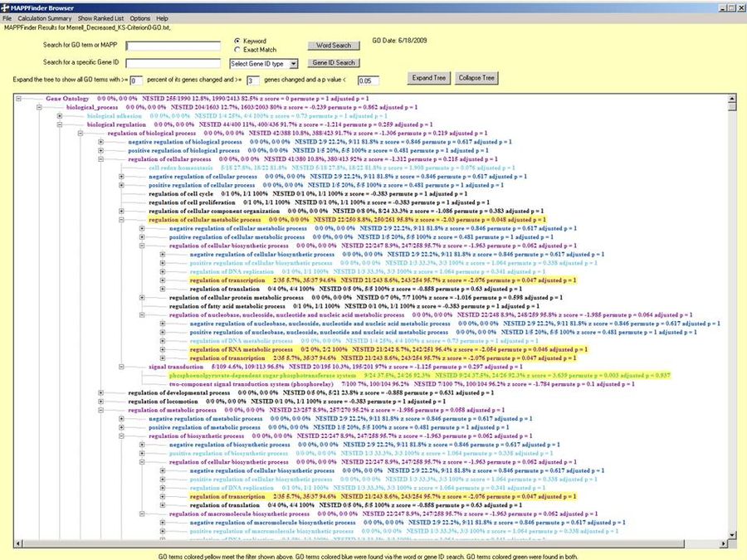Image resolution: width=747 pixels, height=560 pixels.
Task: Collapse the Gene Ontology root node
Action: (x=18, y=99)
